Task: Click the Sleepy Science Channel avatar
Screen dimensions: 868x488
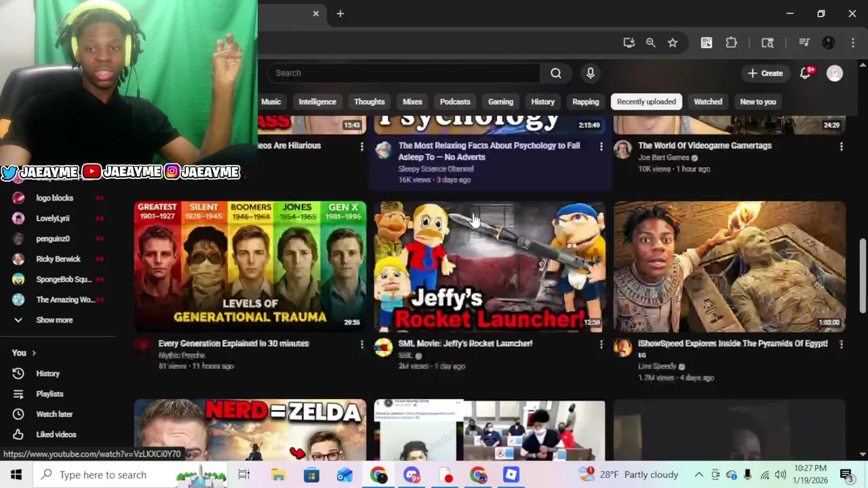Action: click(x=383, y=150)
